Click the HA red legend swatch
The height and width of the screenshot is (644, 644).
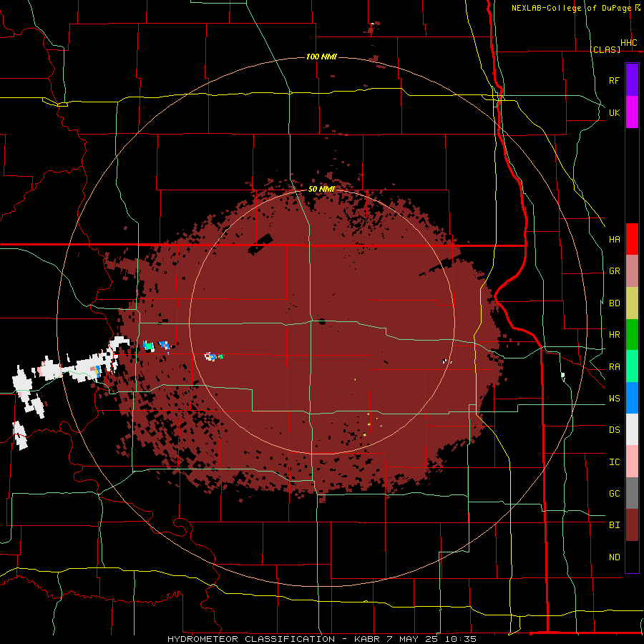pyautogui.click(x=632, y=239)
